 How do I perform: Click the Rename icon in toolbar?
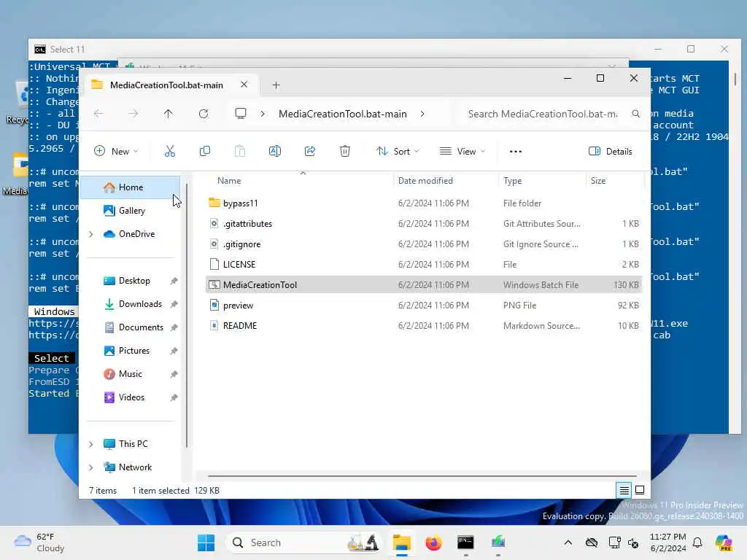click(275, 152)
